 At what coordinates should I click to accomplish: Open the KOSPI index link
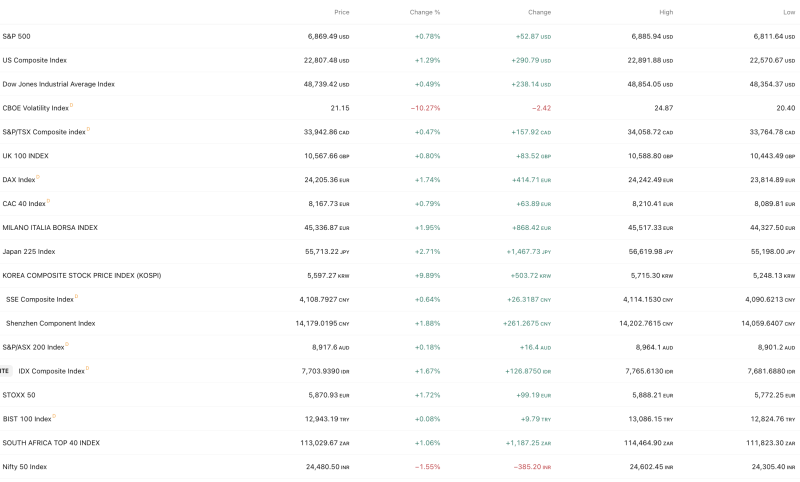(82, 275)
